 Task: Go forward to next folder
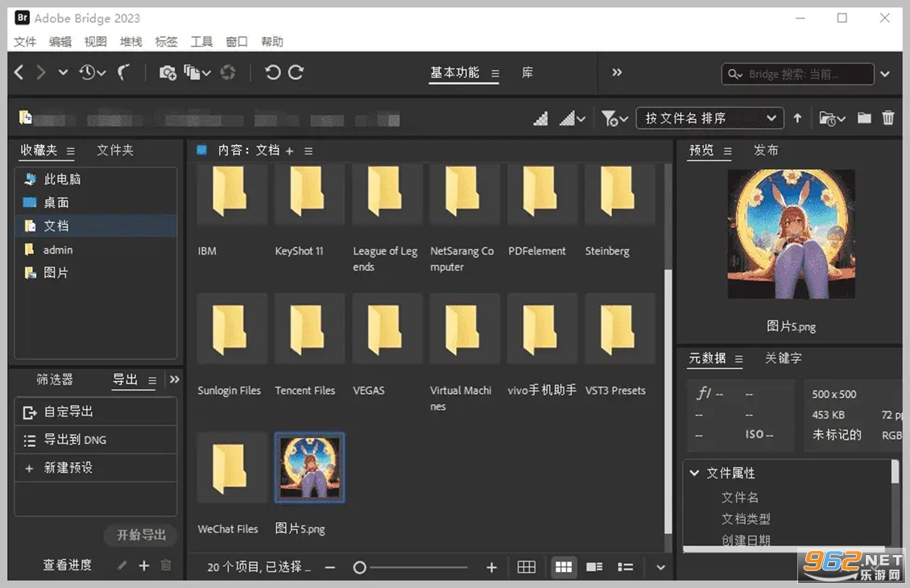(x=40, y=72)
